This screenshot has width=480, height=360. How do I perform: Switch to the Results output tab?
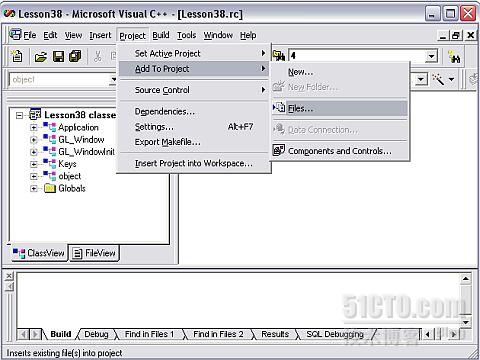[275, 334]
